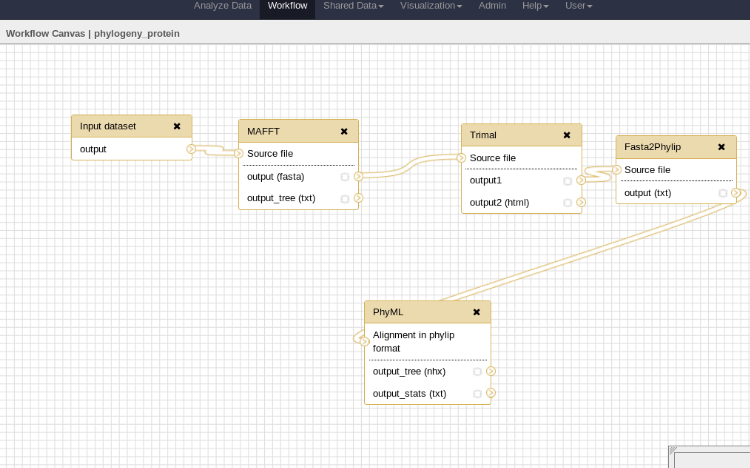This screenshot has width=750, height=468.
Task: Expand the Help menu
Action: coord(535,6)
